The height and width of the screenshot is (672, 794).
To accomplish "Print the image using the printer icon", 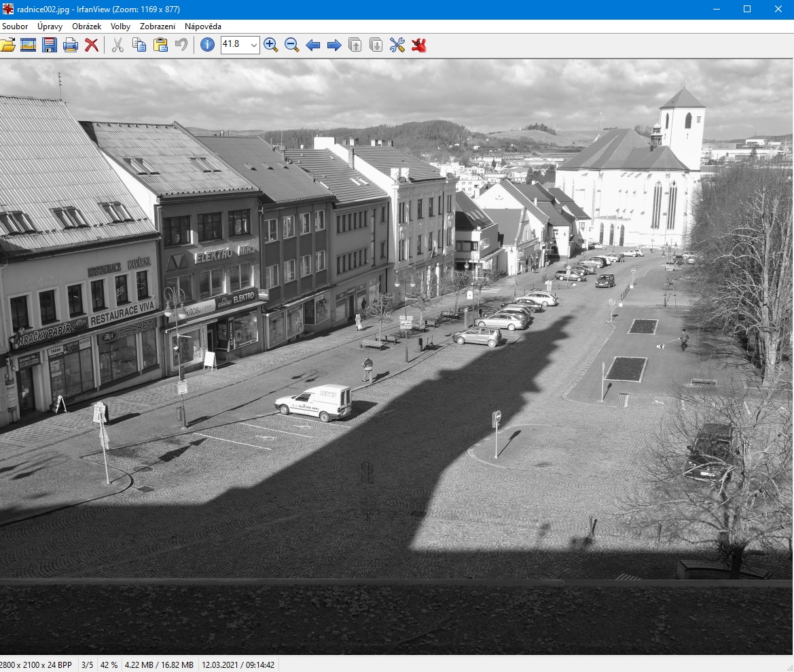I will coord(71,46).
